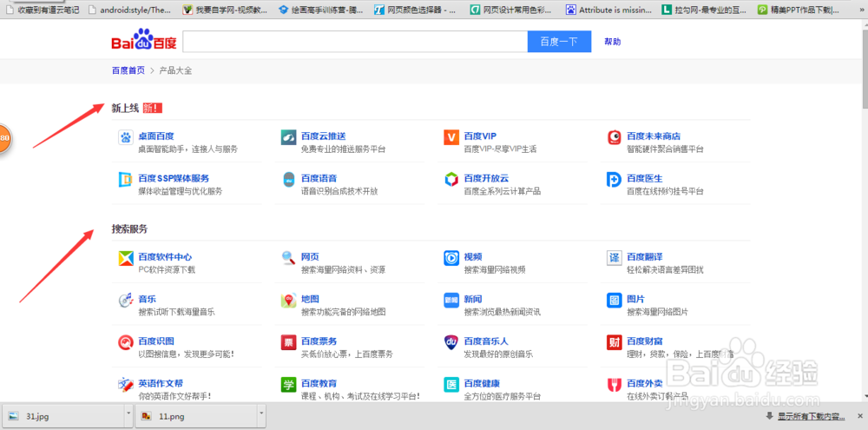Screen dimensions: 868x430
Task: Click the 新闻 blue icon
Action: (x=451, y=301)
